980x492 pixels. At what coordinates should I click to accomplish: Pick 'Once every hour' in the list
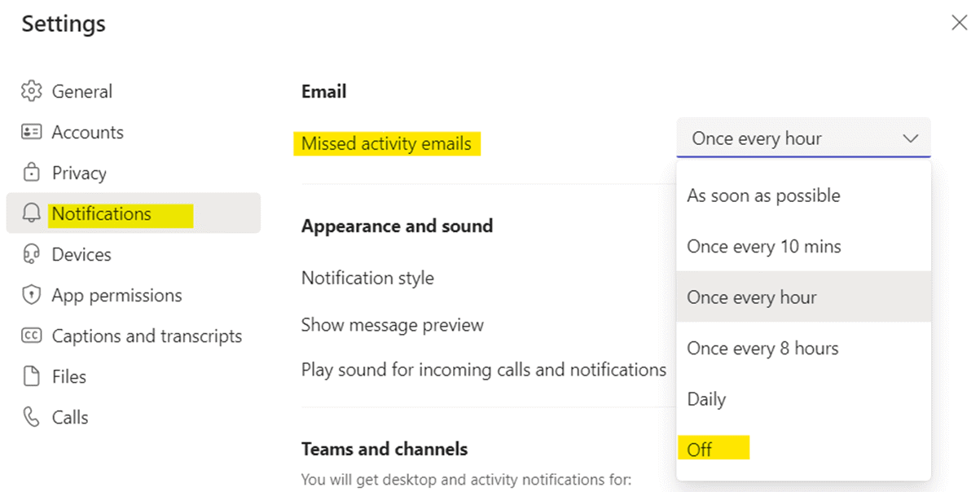[803, 297]
